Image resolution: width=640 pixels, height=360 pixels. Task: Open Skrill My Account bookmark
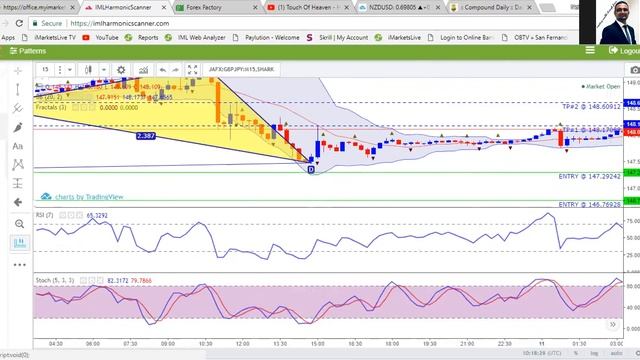pos(338,38)
